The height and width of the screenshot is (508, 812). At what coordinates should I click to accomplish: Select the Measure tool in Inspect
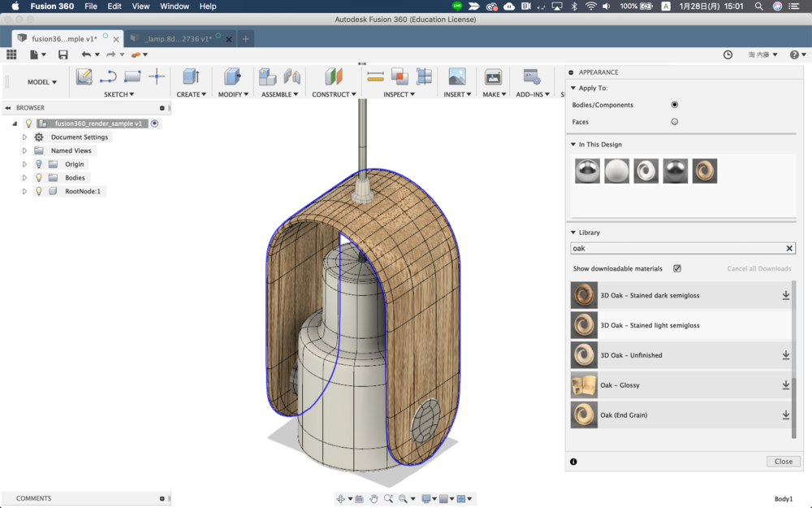tap(375, 76)
